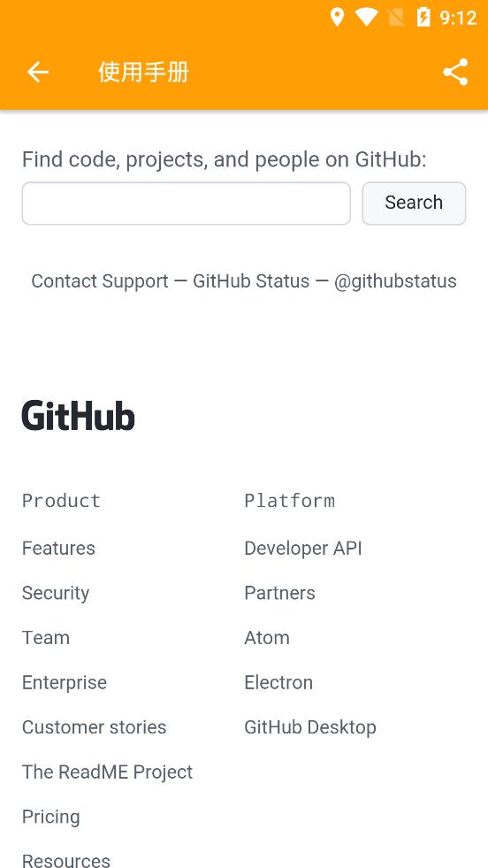Tap the GitHub logo

(78, 416)
